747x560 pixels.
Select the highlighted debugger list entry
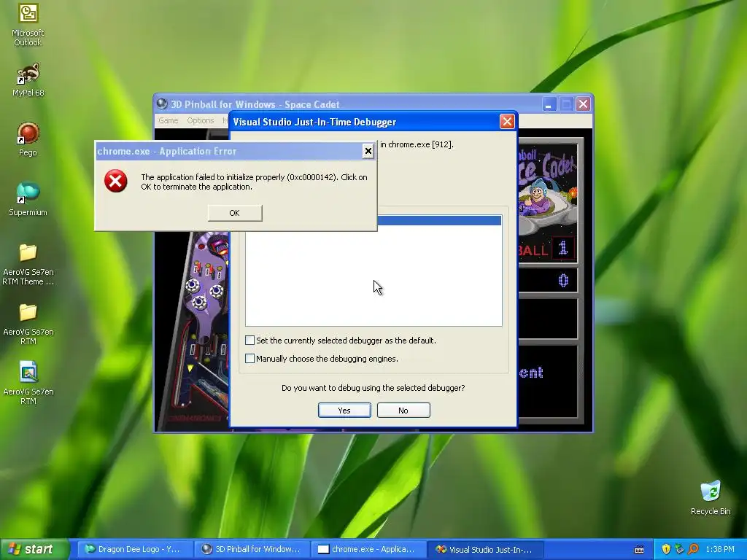coord(438,220)
